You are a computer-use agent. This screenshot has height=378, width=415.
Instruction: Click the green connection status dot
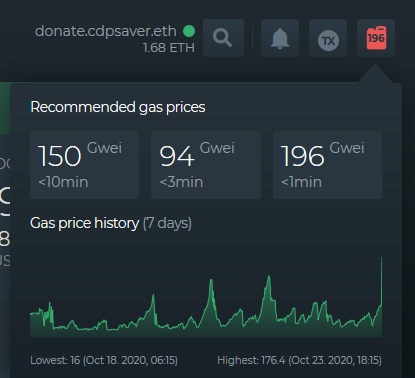[x=189, y=31]
